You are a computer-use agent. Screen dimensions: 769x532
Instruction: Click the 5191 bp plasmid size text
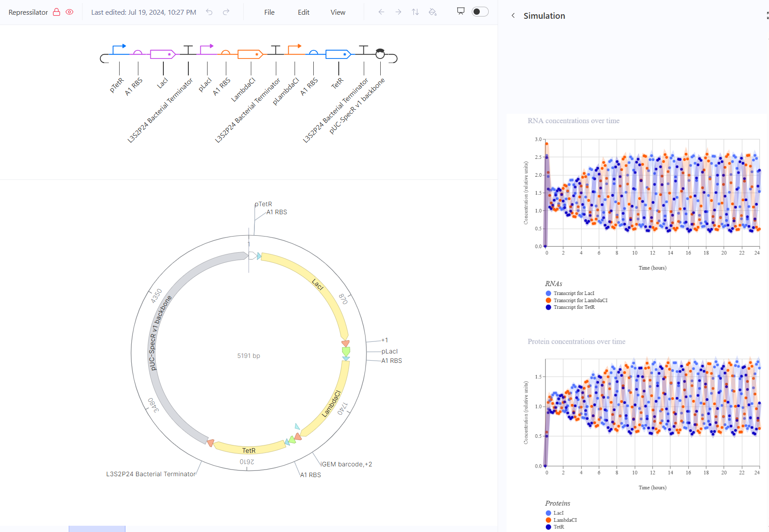click(x=249, y=356)
